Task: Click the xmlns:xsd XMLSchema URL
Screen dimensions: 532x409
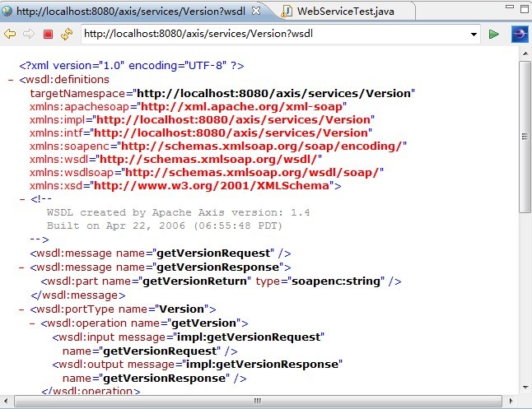Action: pos(212,186)
